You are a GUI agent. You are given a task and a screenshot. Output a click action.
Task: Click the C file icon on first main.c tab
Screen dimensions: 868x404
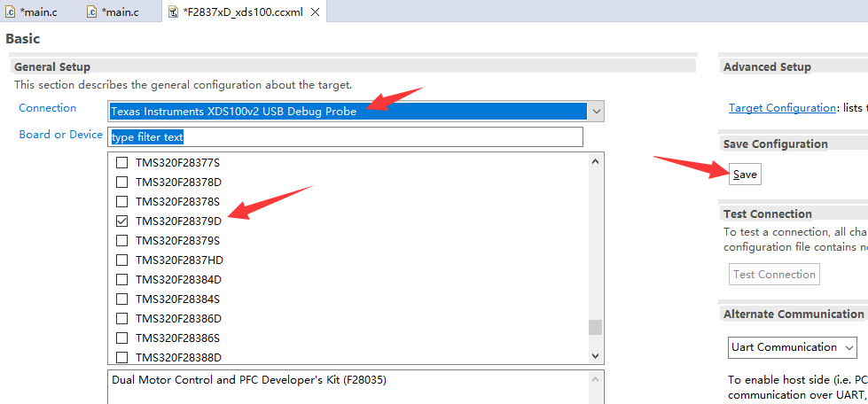10,12
